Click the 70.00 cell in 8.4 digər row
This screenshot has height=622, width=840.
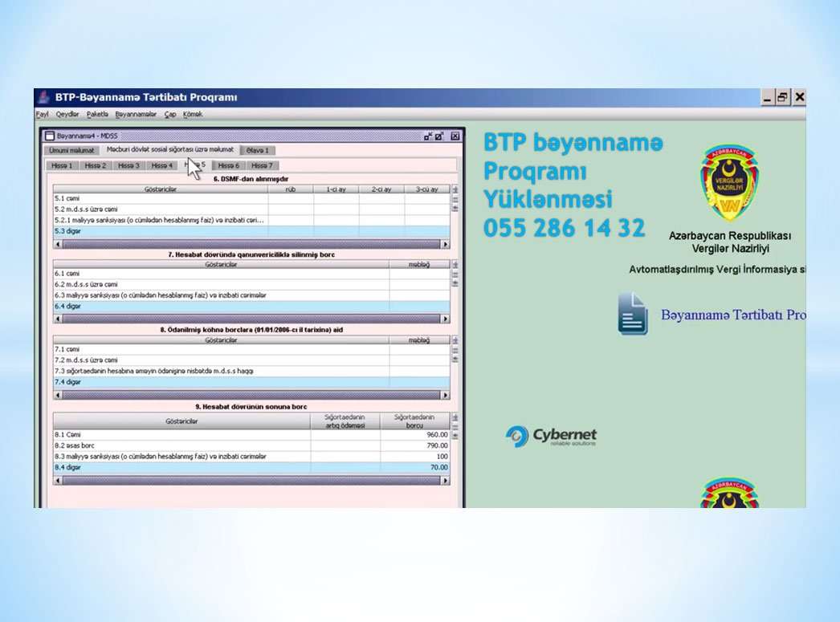click(415, 467)
